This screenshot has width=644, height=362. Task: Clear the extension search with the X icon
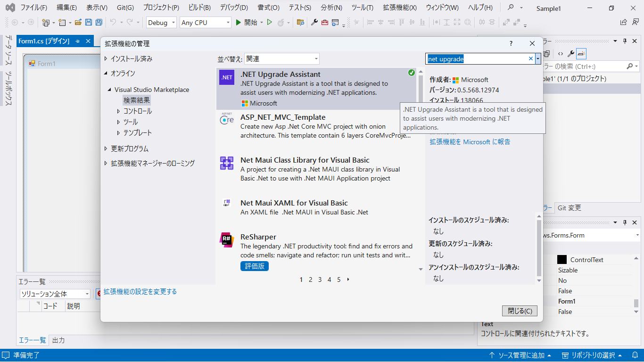[x=530, y=59]
